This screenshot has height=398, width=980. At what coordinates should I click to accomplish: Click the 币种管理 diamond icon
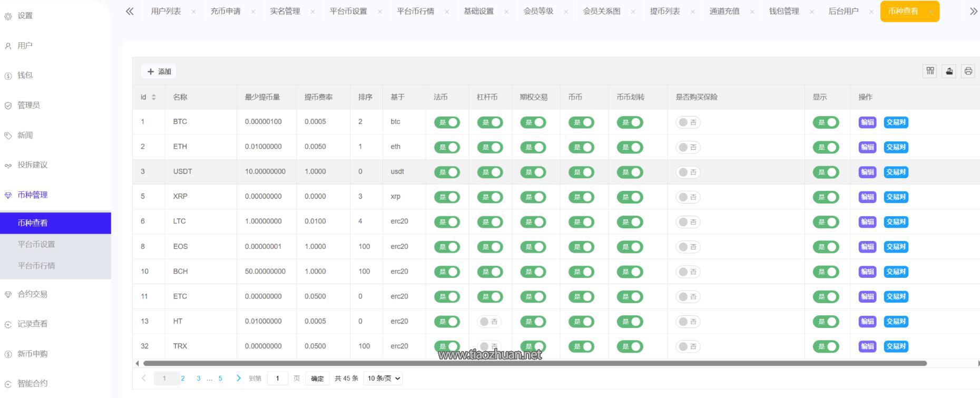point(8,195)
